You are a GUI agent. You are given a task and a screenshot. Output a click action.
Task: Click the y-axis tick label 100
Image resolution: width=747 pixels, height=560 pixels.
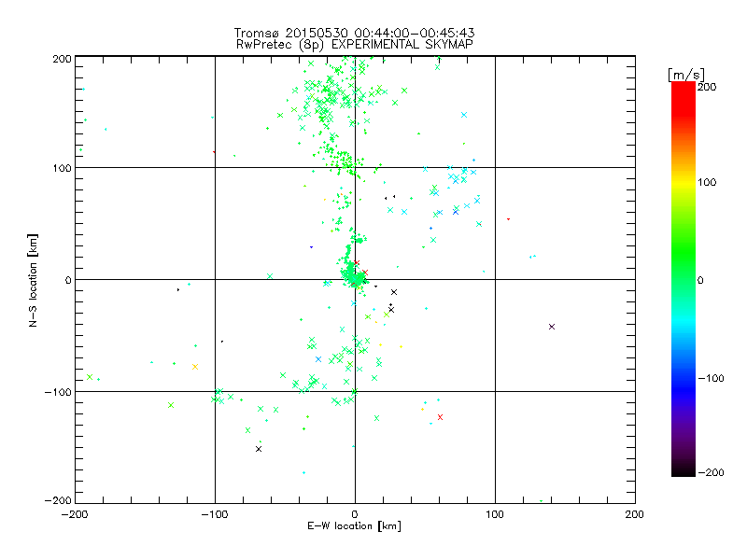pyautogui.click(x=63, y=168)
